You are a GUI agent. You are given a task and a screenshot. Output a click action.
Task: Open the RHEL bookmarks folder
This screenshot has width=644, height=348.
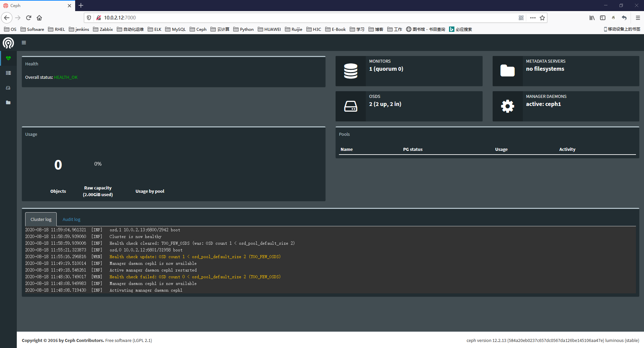click(x=57, y=29)
